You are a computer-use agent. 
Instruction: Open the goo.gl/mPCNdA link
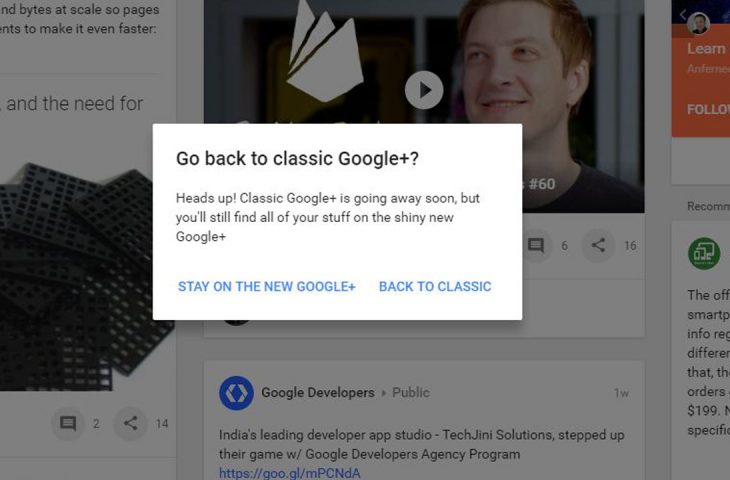[289, 473]
